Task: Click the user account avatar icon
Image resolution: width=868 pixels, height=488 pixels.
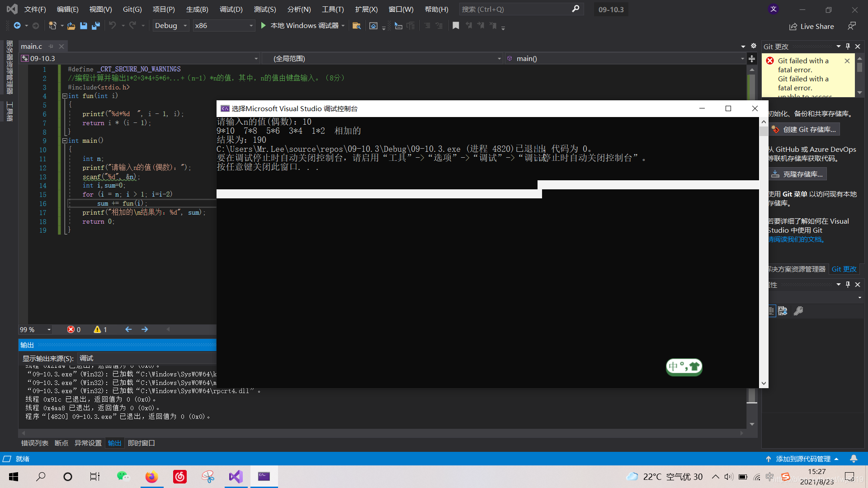Action: point(774,9)
